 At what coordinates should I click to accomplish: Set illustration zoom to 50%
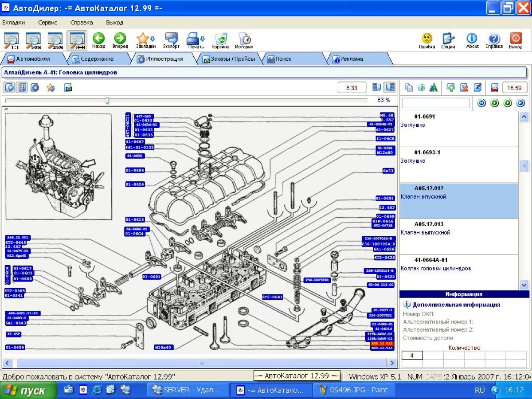click(34, 40)
